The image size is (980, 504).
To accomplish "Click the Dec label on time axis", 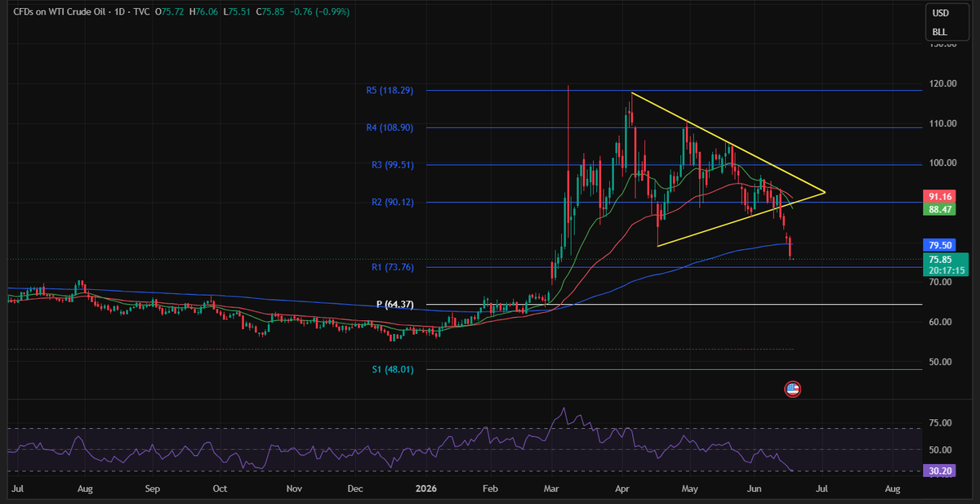I will [355, 489].
